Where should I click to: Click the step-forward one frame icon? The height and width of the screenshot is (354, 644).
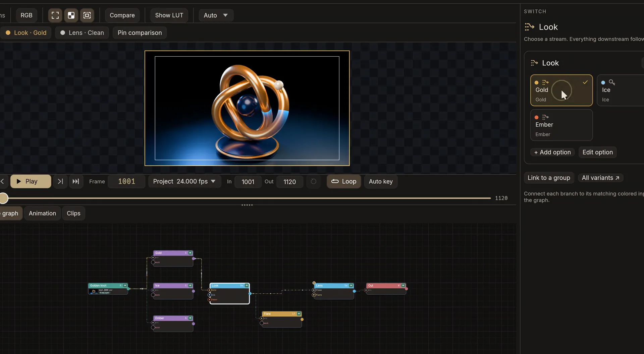pos(60,181)
